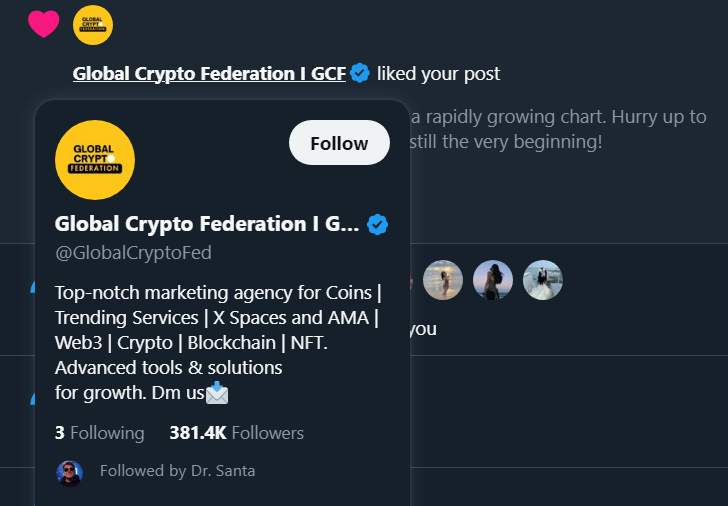728x506 pixels.
Task: Click the pink heart like icon
Action: click(x=43, y=24)
